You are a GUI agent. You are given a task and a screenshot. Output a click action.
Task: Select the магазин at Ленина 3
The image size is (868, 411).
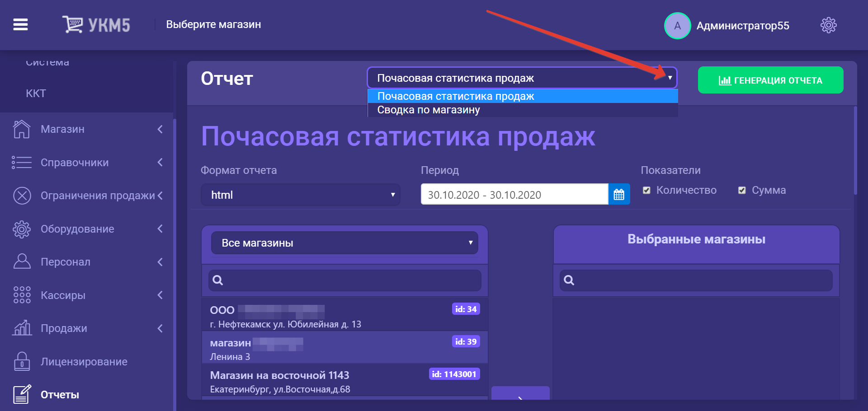[344, 348]
